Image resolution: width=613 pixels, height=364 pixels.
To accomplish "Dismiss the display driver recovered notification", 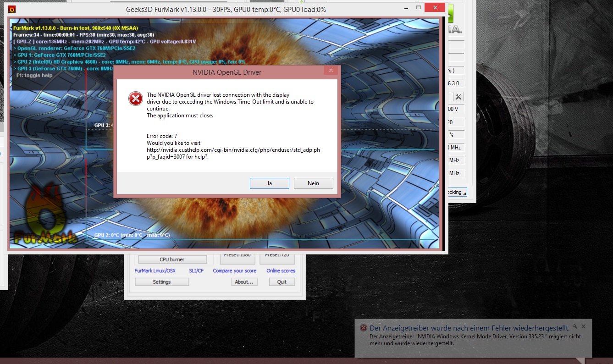I will (583, 327).
